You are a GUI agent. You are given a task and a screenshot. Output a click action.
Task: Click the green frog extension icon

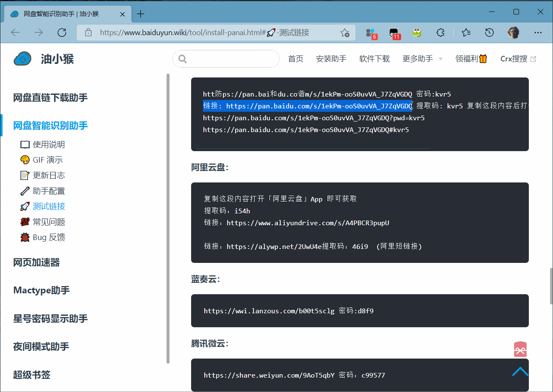pos(417,33)
